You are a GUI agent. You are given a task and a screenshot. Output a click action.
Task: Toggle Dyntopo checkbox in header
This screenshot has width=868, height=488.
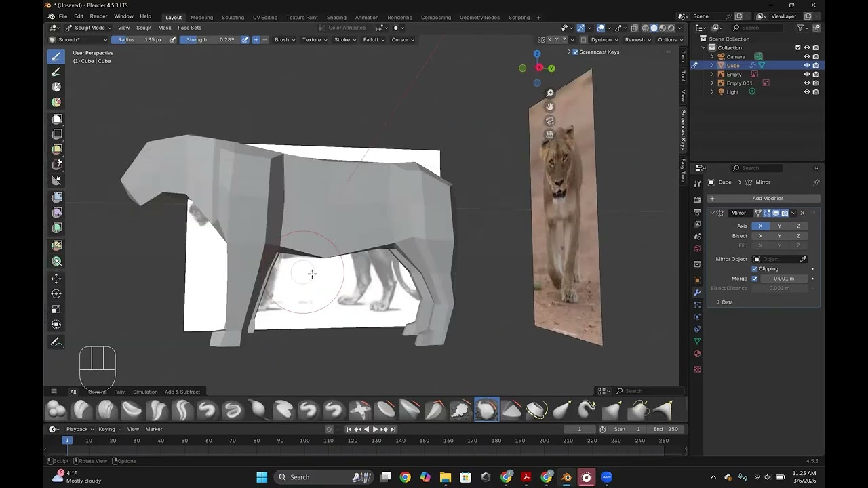(584, 39)
